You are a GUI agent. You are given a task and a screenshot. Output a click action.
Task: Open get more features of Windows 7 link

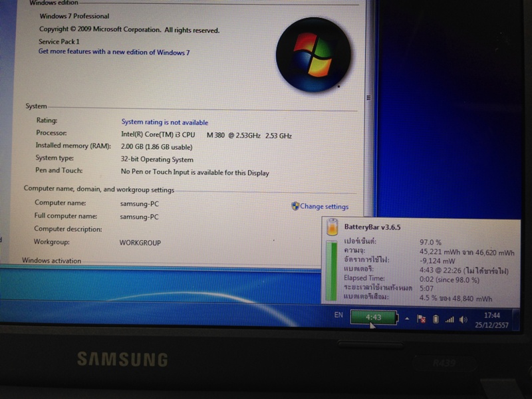[x=116, y=51]
